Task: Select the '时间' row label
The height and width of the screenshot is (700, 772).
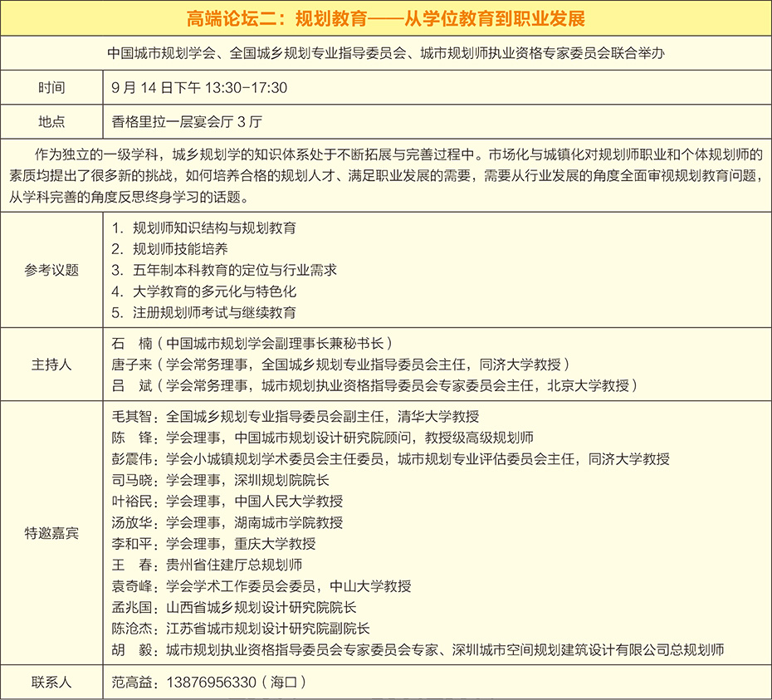Action: tap(51, 88)
